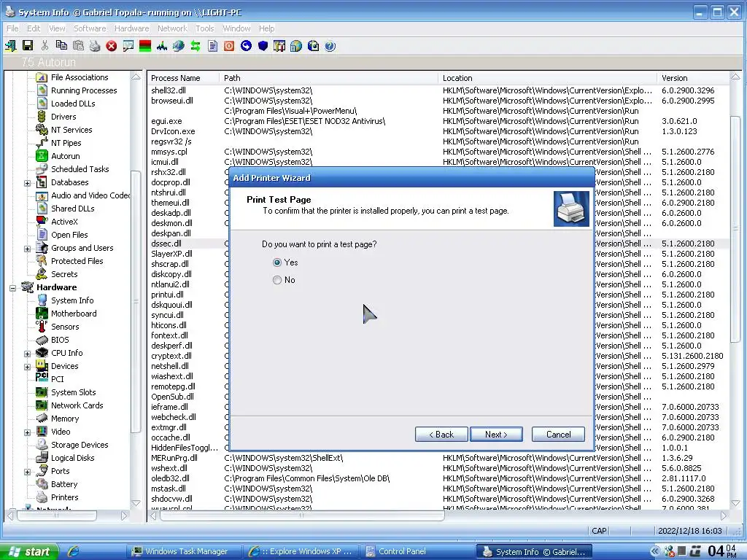This screenshot has width=747, height=560.
Task: Sort by the Version column header
Action: coord(693,78)
